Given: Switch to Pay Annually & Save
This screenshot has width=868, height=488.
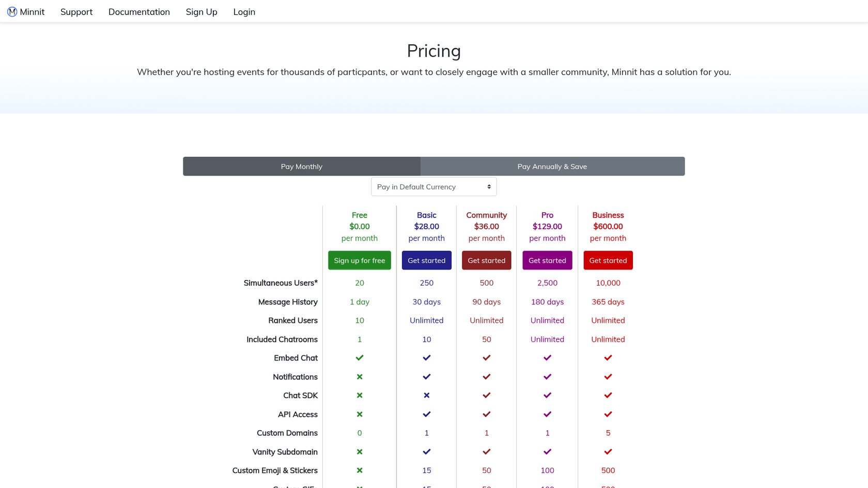Looking at the screenshot, I should (x=552, y=166).
